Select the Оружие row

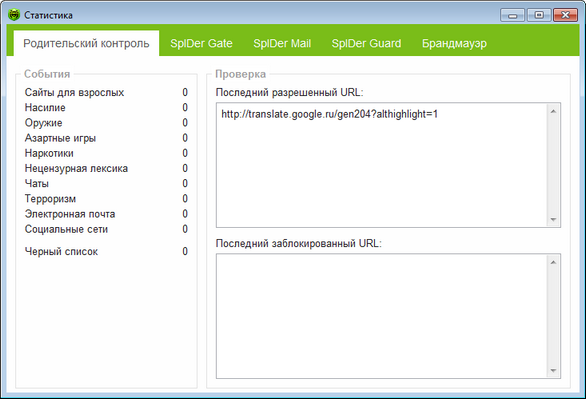pos(106,123)
